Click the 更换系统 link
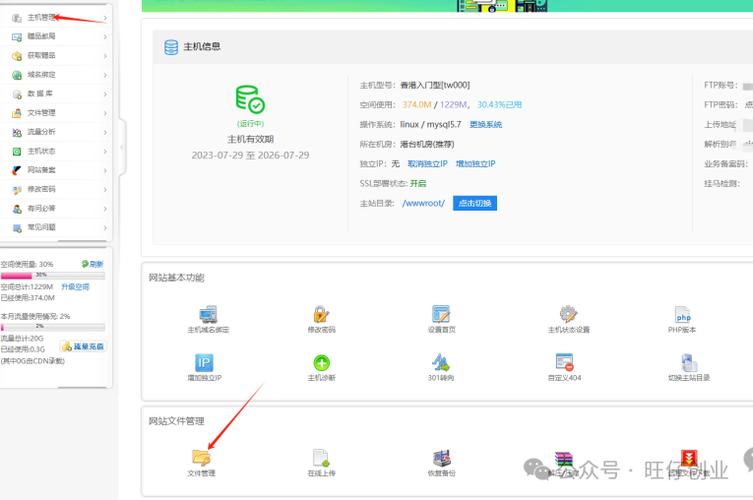Image resolution: width=753 pixels, height=500 pixels. (x=485, y=124)
